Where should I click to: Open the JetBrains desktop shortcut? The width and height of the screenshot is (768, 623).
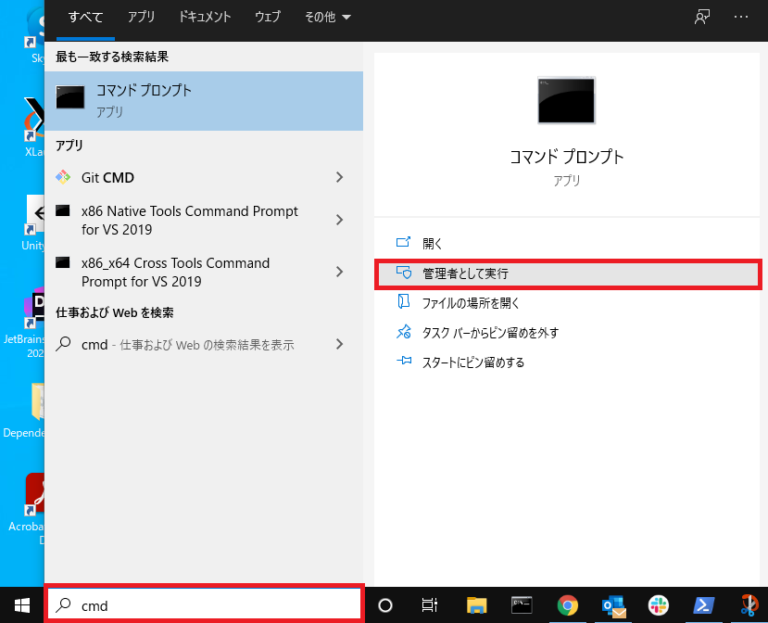[24, 322]
